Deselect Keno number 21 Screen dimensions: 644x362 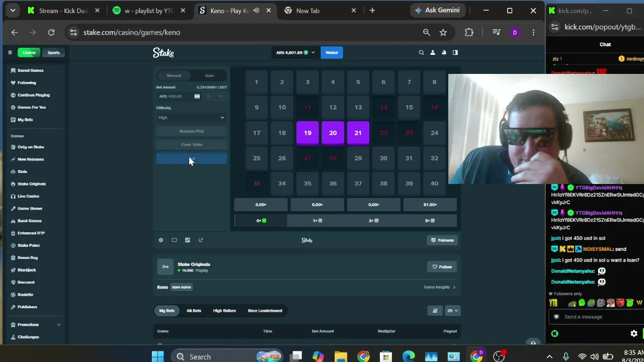[358, 133]
